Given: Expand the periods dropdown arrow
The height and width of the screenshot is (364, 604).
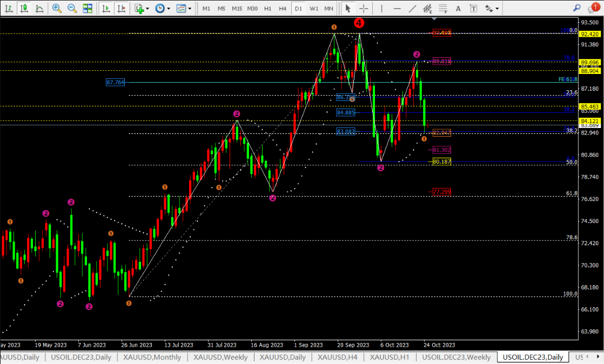Looking at the screenshot, I should (x=169, y=9).
